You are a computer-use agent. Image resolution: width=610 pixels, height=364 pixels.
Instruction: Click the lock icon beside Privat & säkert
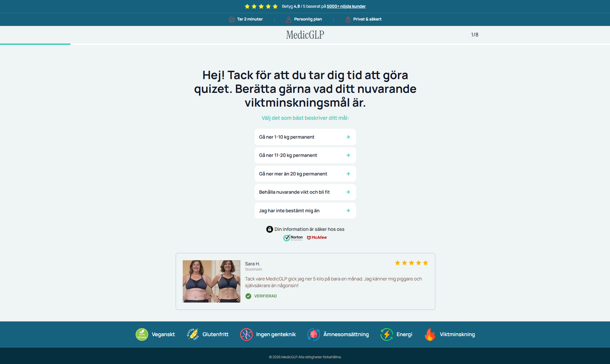tap(348, 19)
